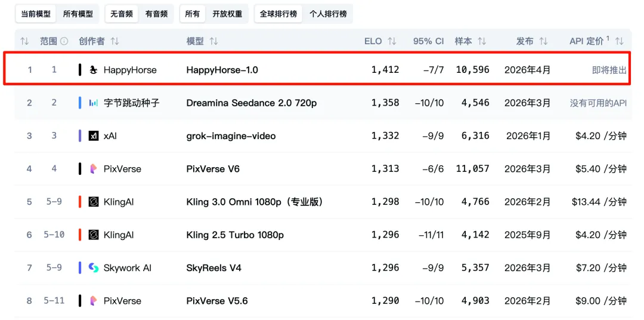Select the 有音频 option
The height and width of the screenshot is (320, 644).
click(156, 14)
